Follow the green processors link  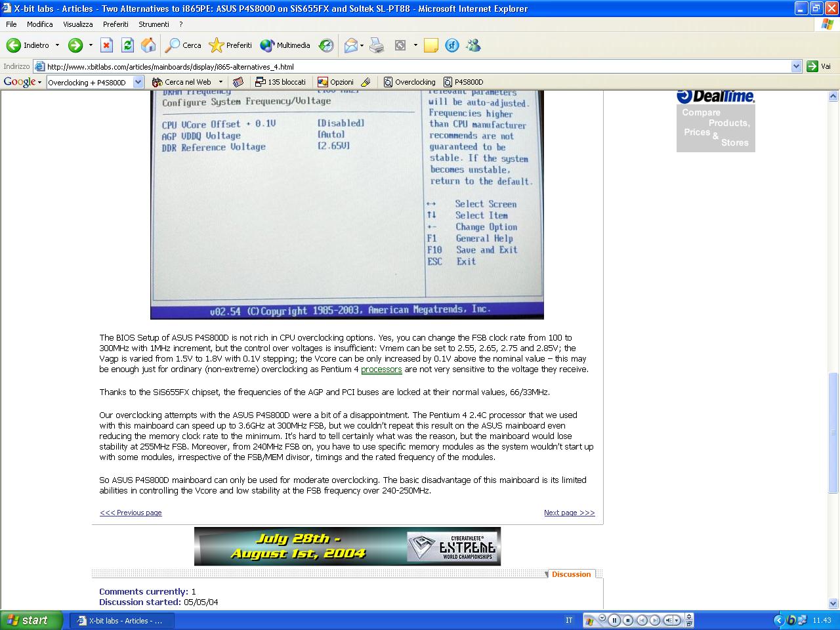[x=381, y=369]
